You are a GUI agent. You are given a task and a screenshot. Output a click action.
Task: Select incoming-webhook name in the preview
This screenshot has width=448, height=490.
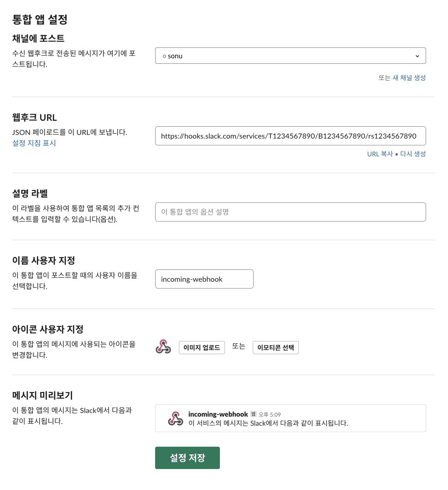click(x=218, y=414)
